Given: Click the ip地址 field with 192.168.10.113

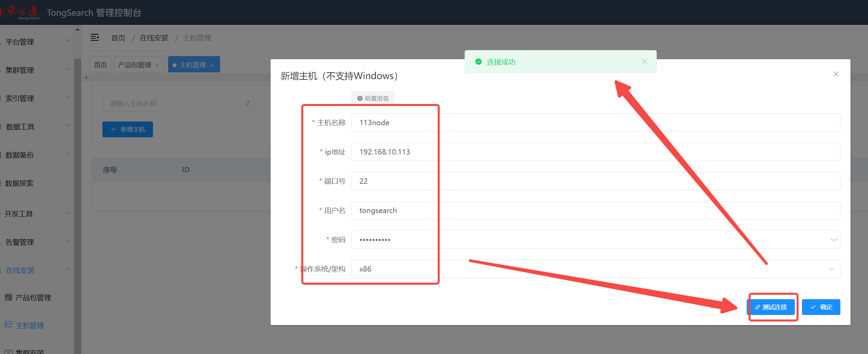Looking at the screenshot, I should tap(595, 152).
